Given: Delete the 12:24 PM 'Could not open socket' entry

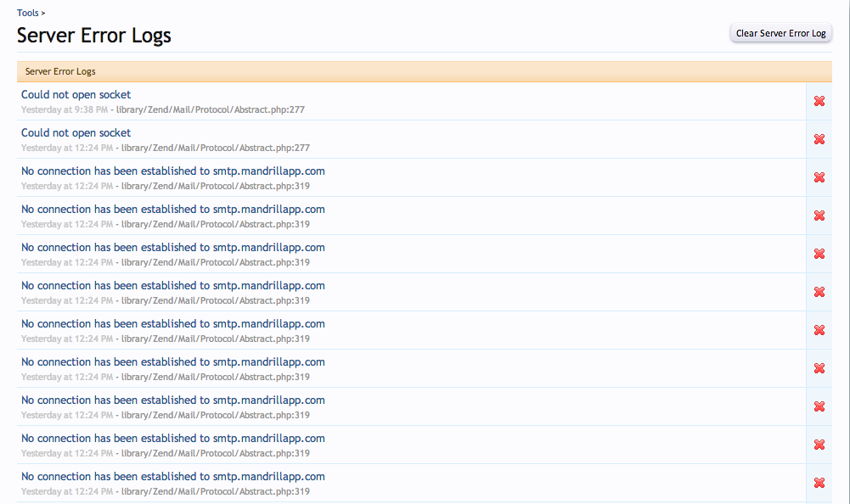Looking at the screenshot, I should tap(819, 139).
